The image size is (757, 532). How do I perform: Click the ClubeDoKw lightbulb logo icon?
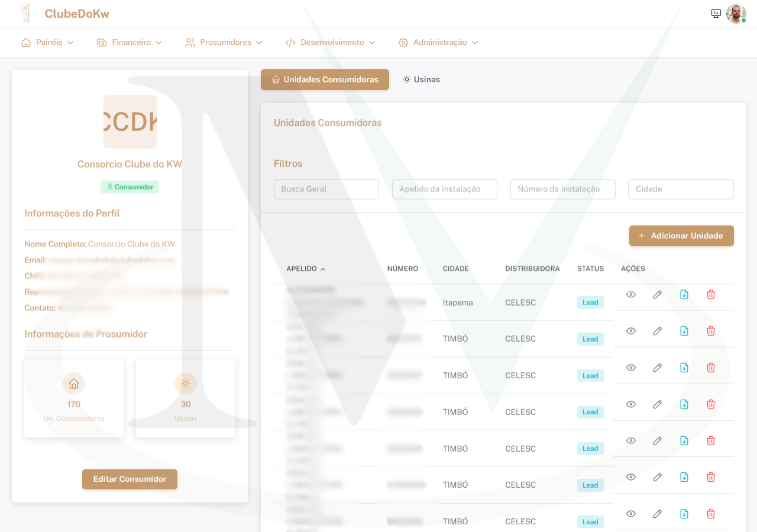click(25, 14)
